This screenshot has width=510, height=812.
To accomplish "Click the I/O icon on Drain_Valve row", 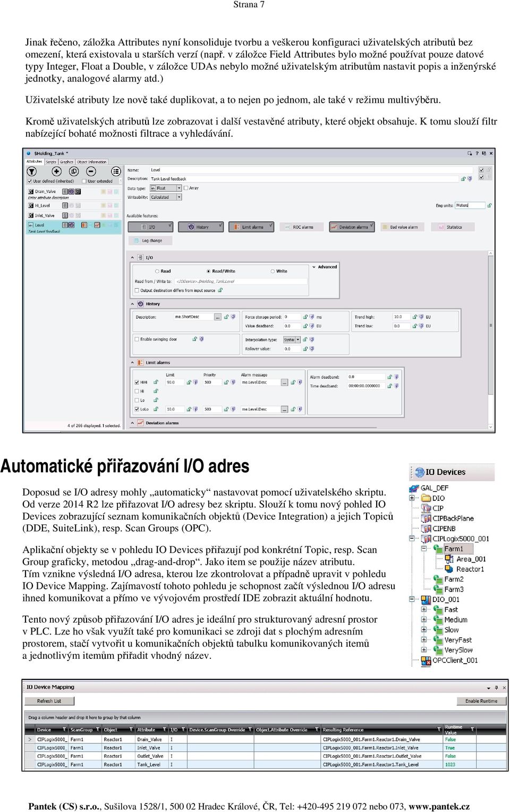I will [x=65, y=191].
